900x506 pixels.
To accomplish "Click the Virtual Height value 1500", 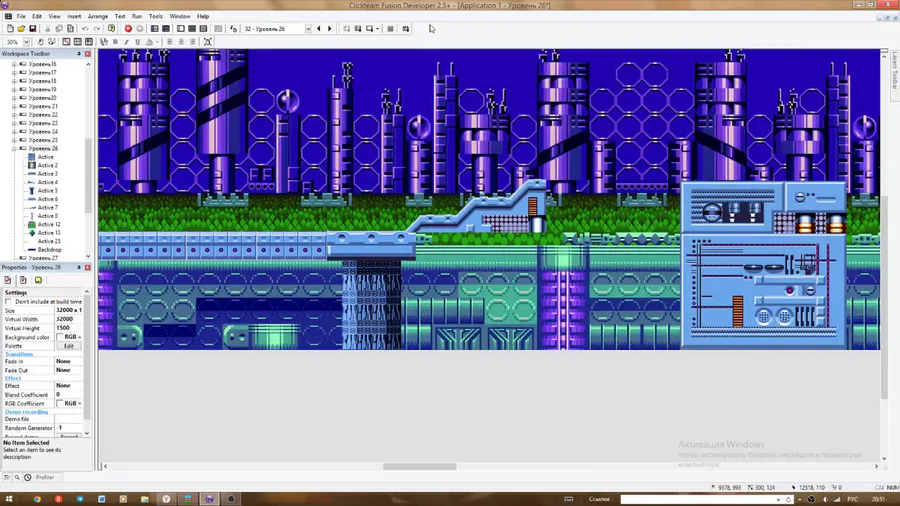I will [x=69, y=328].
